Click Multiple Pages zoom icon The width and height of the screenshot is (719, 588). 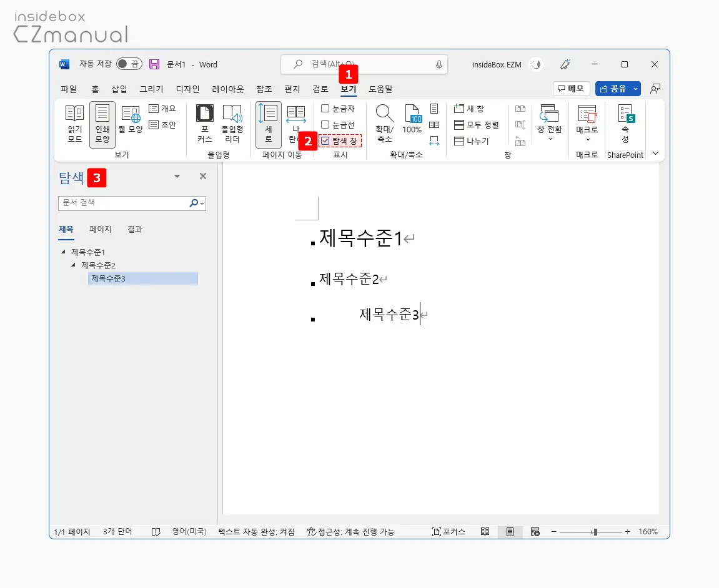coord(434,125)
